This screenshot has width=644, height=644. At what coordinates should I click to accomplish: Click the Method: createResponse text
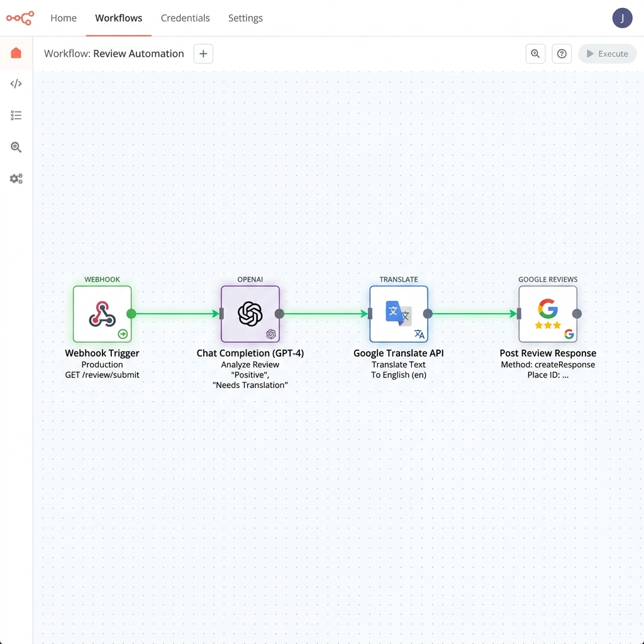pyautogui.click(x=548, y=364)
